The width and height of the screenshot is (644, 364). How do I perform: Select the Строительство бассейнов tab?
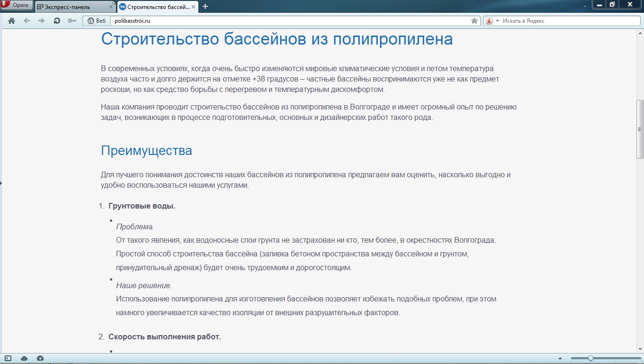coord(158,7)
